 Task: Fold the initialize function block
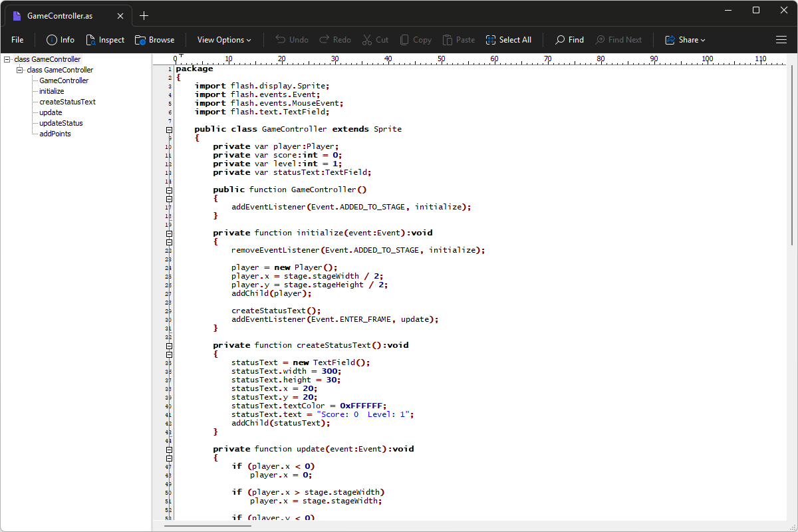(x=169, y=233)
